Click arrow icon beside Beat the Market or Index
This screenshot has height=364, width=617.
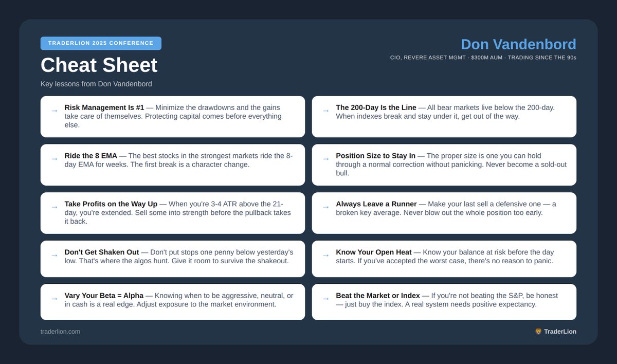coord(325,299)
